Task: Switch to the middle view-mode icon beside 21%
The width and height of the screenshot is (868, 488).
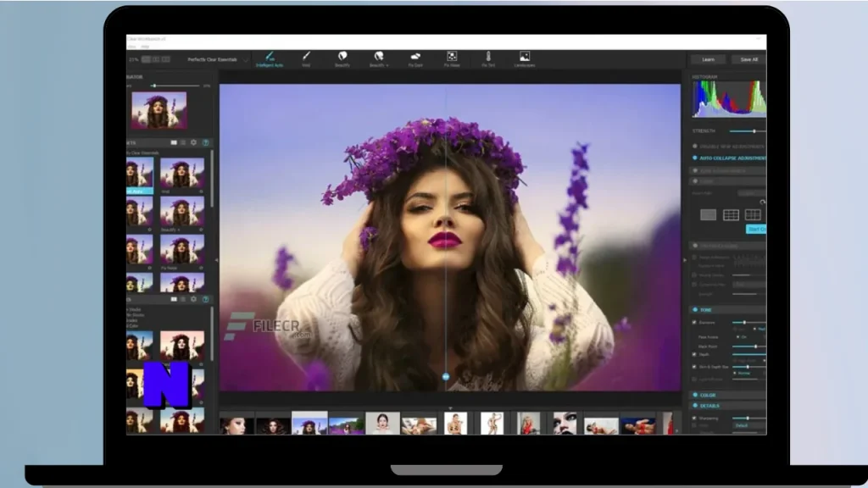Action: click(156, 59)
